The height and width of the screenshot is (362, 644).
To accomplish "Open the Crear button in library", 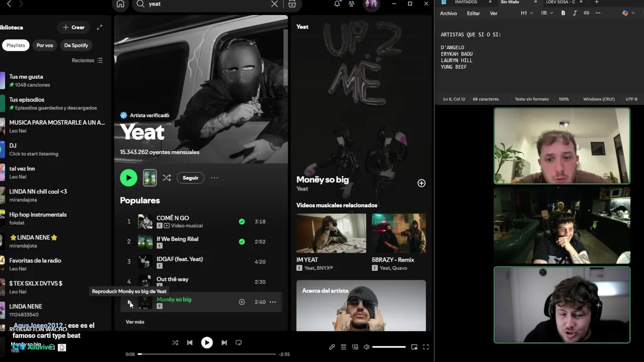I will [73, 27].
